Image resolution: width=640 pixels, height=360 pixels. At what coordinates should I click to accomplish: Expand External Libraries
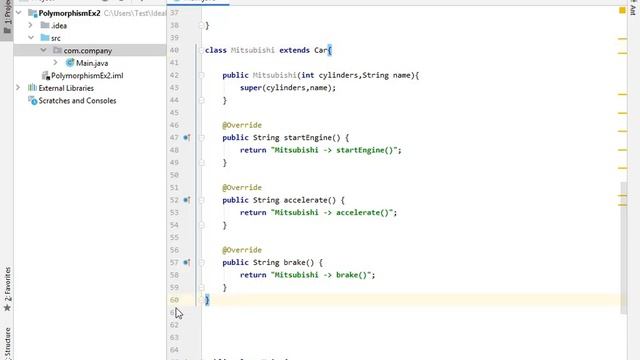point(18,88)
